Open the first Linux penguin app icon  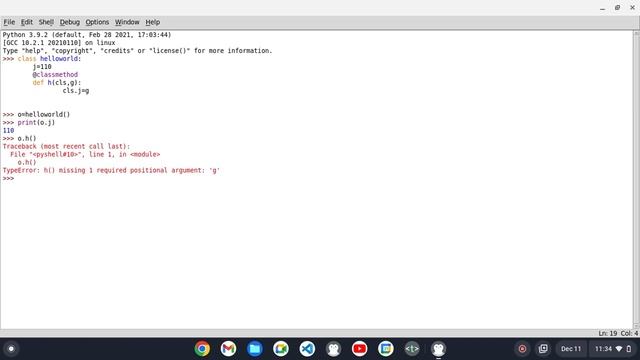coord(333,349)
